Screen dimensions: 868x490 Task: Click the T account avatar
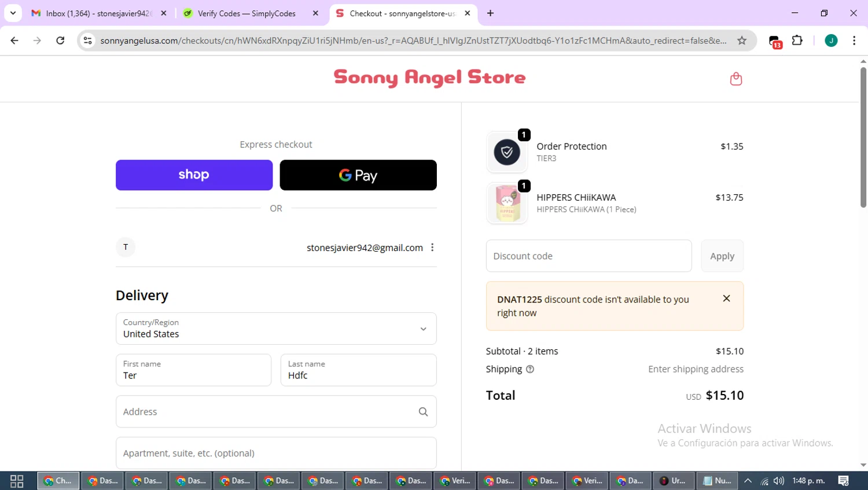click(x=126, y=248)
